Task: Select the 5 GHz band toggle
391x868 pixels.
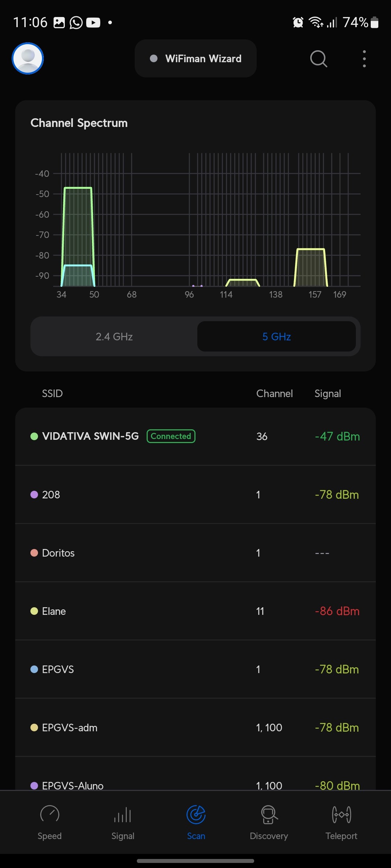Action: 277,337
